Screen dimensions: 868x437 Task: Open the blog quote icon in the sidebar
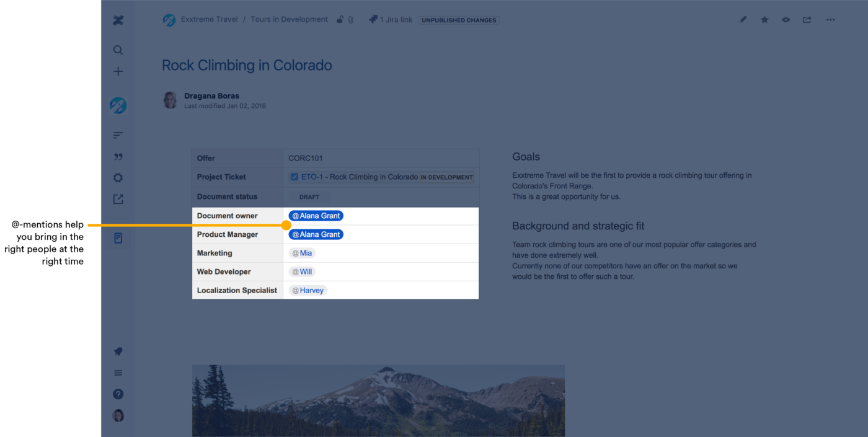118,157
